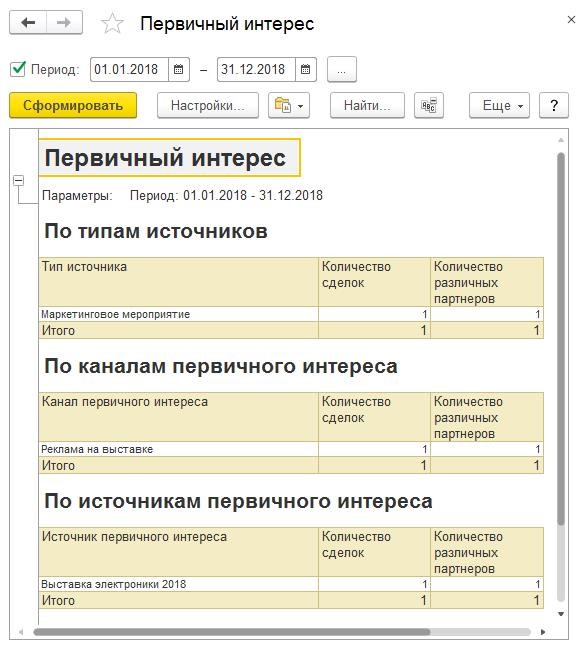The image size is (586, 650).
Task: Generate report with Сформировать button
Action: 73,105
